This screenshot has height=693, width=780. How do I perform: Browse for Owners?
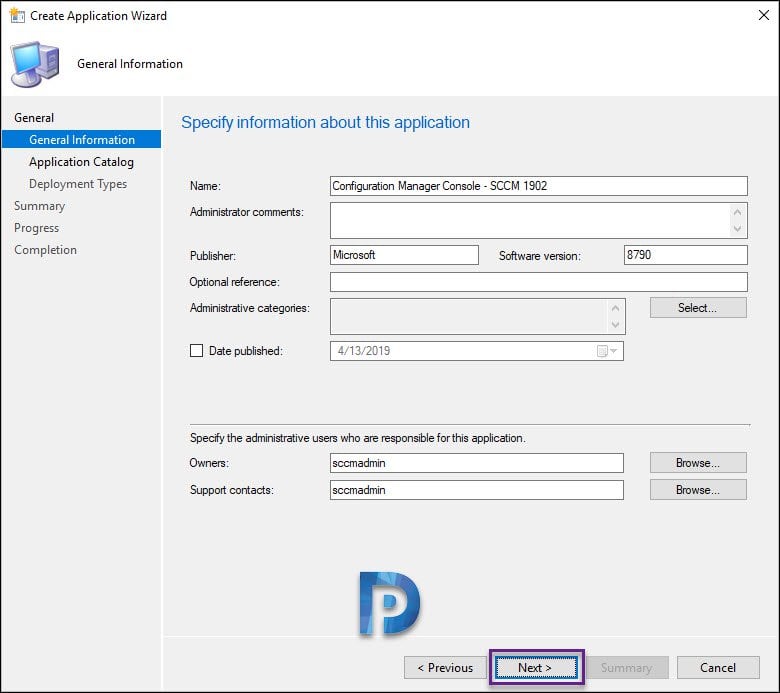tap(698, 463)
